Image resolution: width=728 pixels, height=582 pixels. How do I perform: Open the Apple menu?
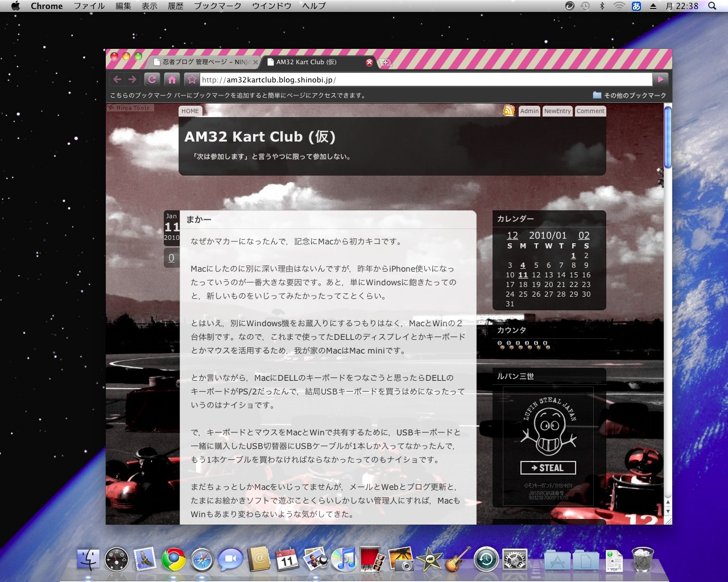(15, 6)
